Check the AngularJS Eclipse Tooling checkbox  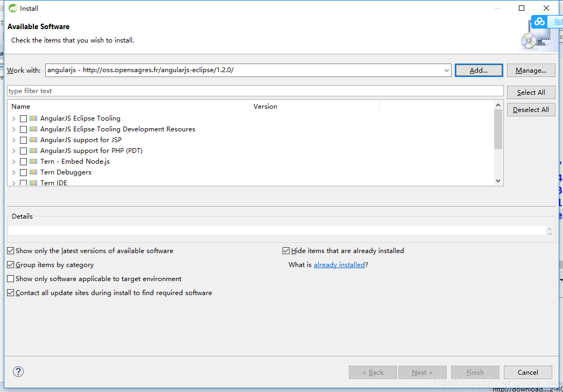point(23,118)
